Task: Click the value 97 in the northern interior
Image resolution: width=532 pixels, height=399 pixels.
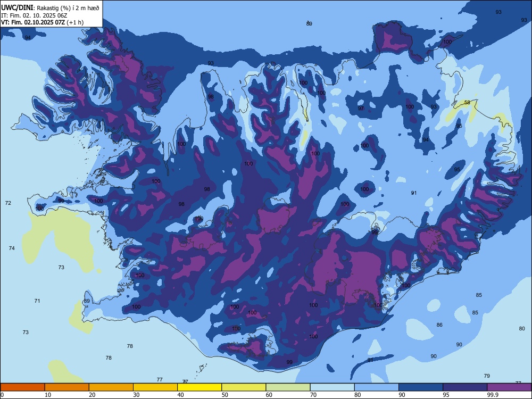Action: 361,108
